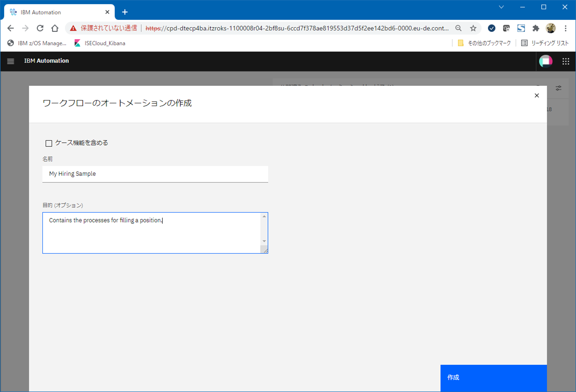This screenshot has width=576, height=392.
Task: Open the IBM Automation hamburger navigation menu
Action: tap(11, 61)
